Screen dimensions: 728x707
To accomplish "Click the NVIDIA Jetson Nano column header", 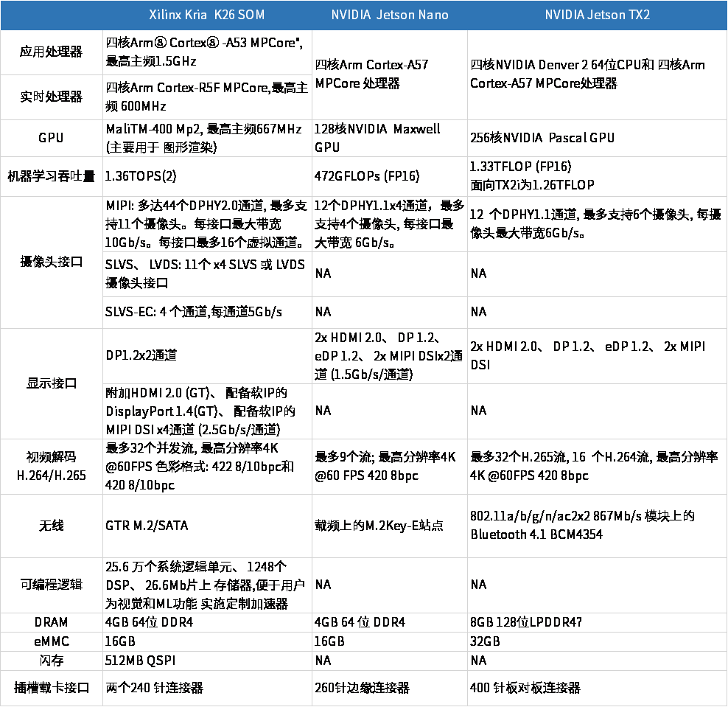I will click(x=390, y=15).
